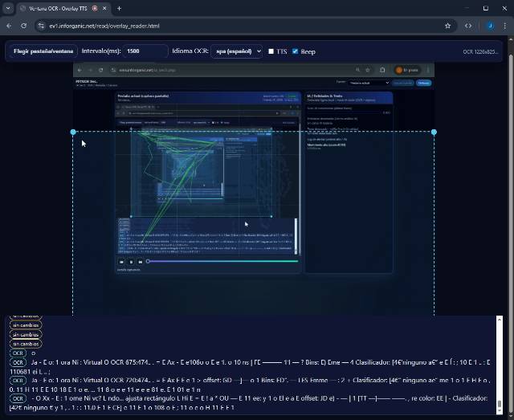The image size is (514, 420).
Task: Click the extension icon left of profile avatar
Action: pos(468,26)
